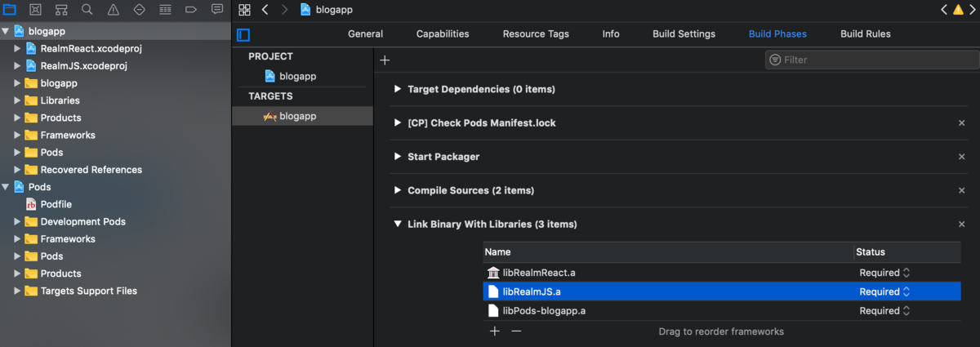The height and width of the screenshot is (347, 980).
Task: Open the Source Control navigator
Action: (36, 10)
